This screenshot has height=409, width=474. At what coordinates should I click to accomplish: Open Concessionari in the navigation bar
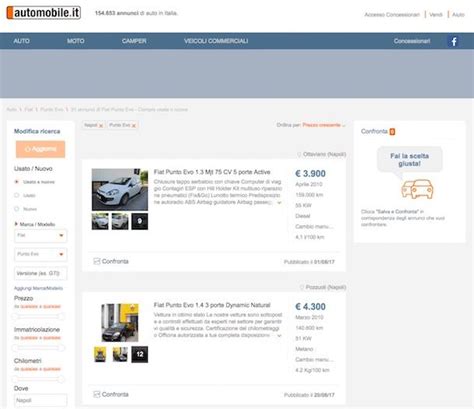click(x=412, y=41)
